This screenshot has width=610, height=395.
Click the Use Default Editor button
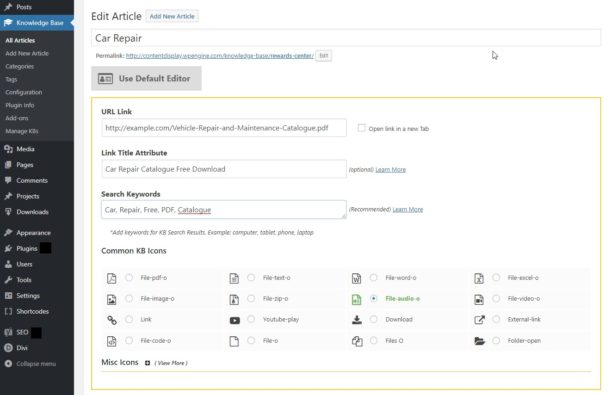(146, 78)
